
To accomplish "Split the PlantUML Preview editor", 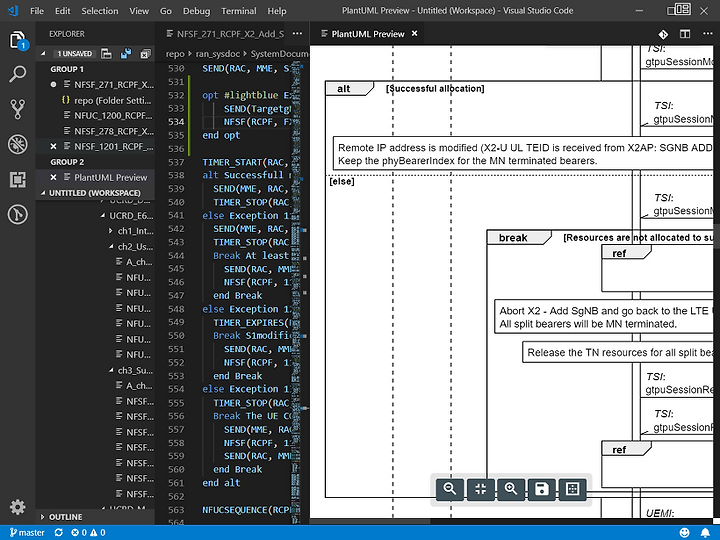I will 685,34.
